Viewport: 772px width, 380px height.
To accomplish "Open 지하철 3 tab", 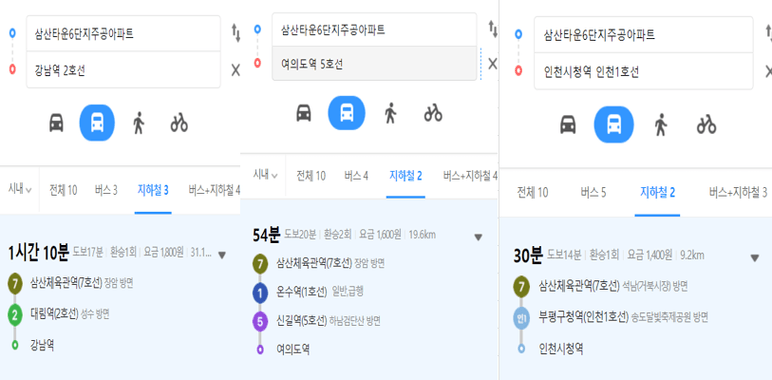I will [153, 191].
